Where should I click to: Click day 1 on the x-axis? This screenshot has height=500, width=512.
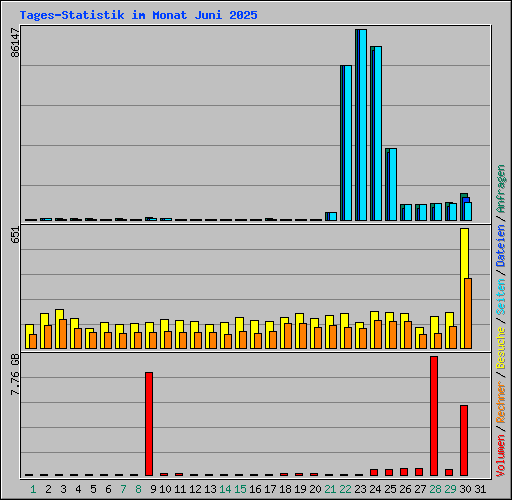[33, 489]
